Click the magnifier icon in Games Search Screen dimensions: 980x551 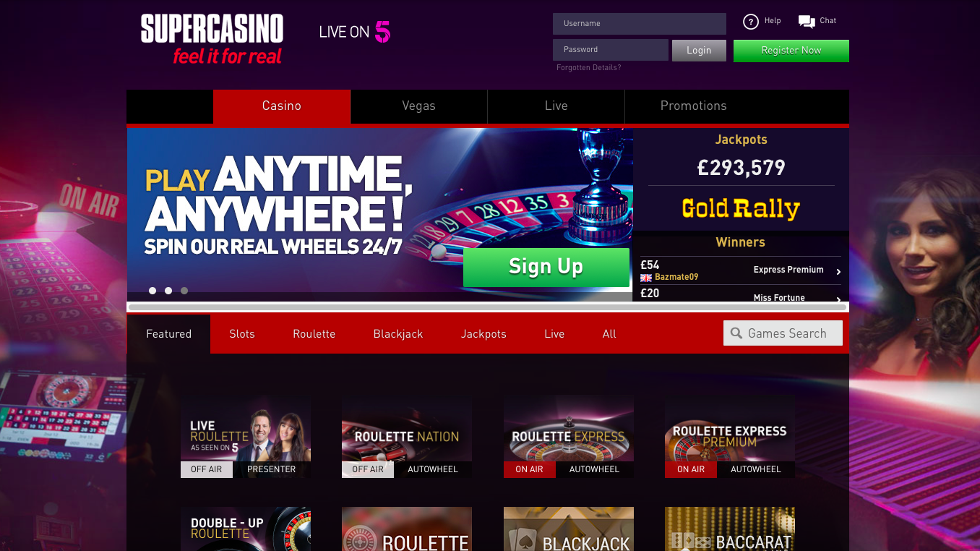(x=736, y=333)
